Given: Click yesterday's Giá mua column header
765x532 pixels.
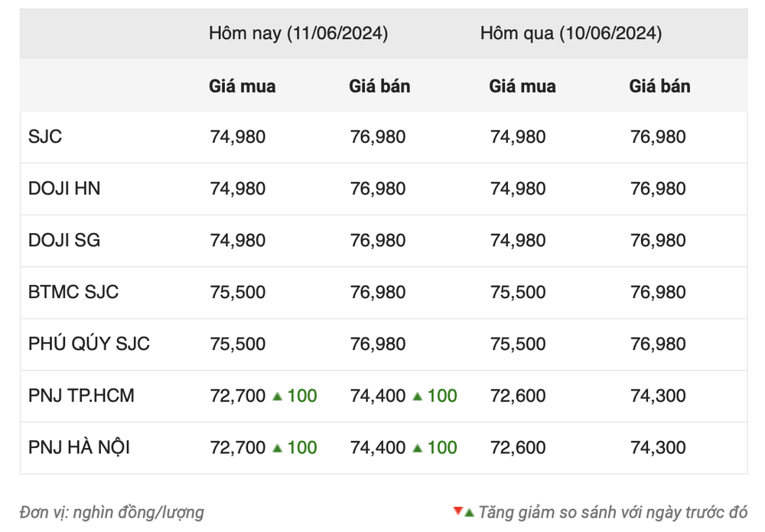Looking at the screenshot, I should (x=522, y=86).
